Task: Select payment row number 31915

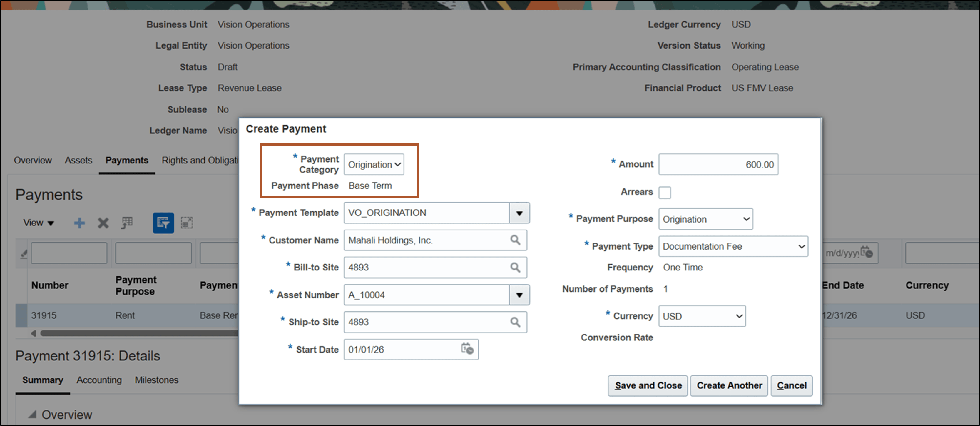Action: coord(44,316)
